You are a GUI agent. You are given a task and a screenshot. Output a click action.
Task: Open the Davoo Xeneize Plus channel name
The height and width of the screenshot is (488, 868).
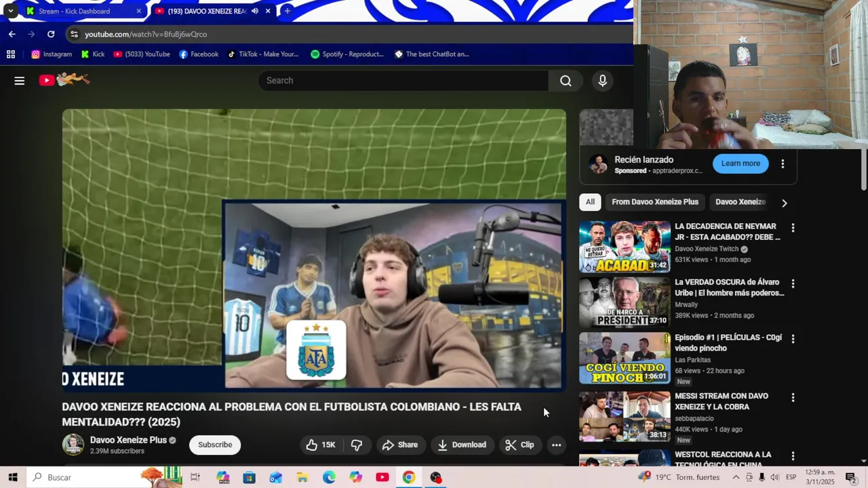128,440
